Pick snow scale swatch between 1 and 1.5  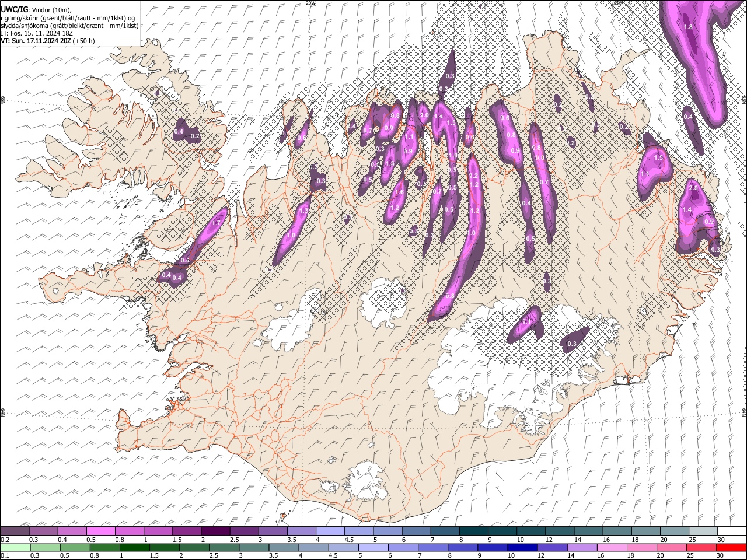tap(158, 531)
